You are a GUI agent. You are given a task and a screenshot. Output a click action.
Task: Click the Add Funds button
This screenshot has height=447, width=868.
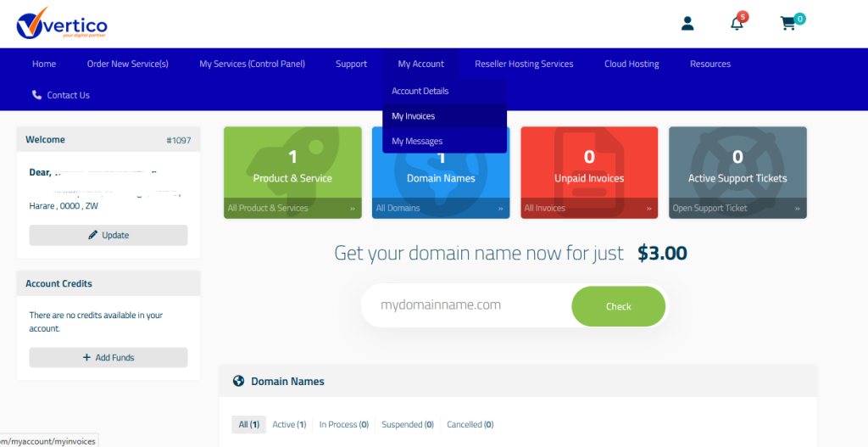click(x=108, y=358)
